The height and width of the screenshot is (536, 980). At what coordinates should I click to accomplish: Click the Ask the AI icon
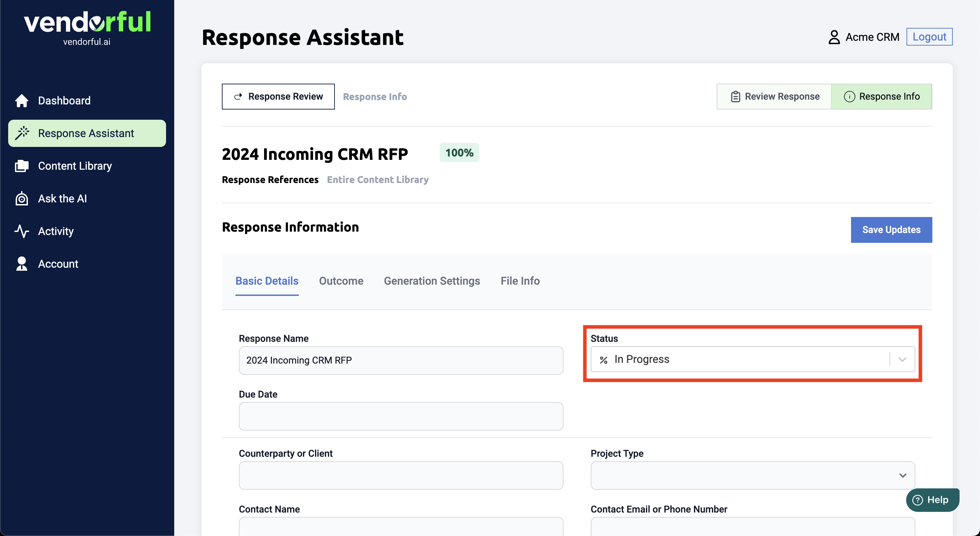click(x=22, y=198)
